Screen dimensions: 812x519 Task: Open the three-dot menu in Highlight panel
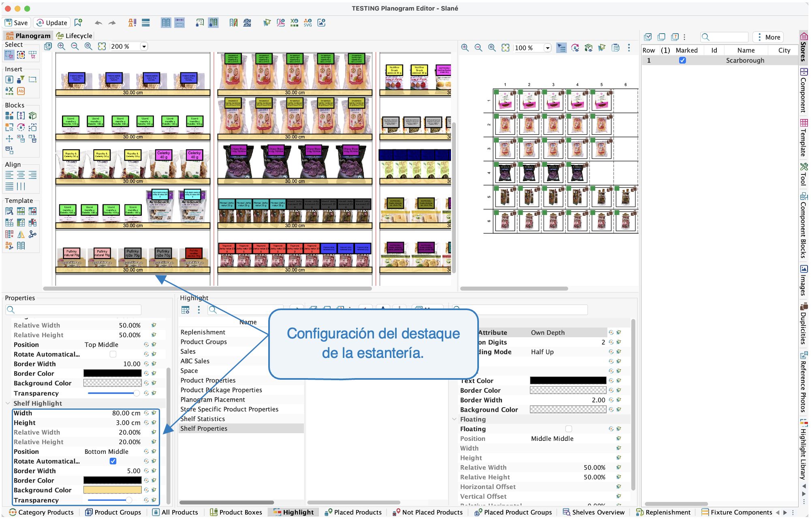[199, 310]
